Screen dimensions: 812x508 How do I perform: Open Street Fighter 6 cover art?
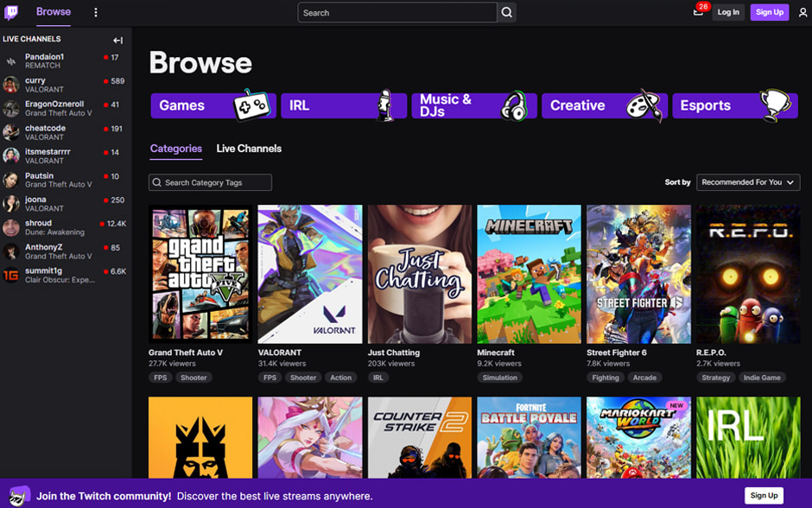638,274
